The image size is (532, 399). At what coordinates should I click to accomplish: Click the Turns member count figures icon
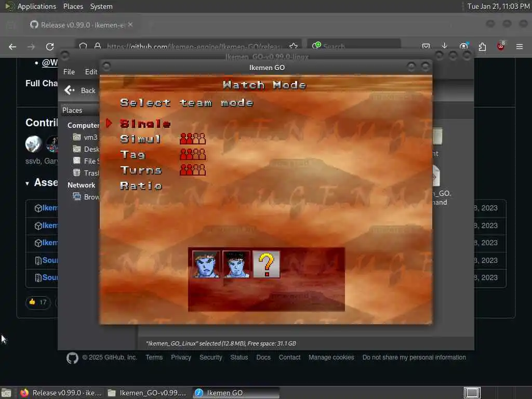[x=193, y=170]
